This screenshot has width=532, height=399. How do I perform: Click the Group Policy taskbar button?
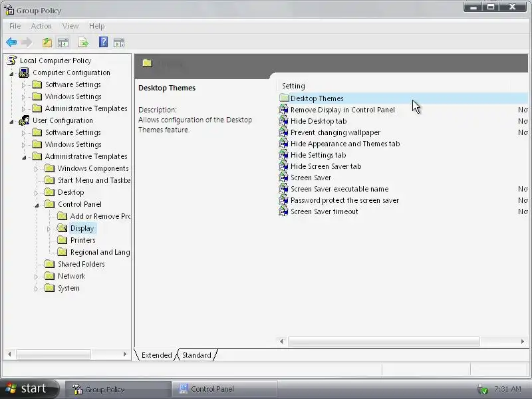(x=118, y=389)
